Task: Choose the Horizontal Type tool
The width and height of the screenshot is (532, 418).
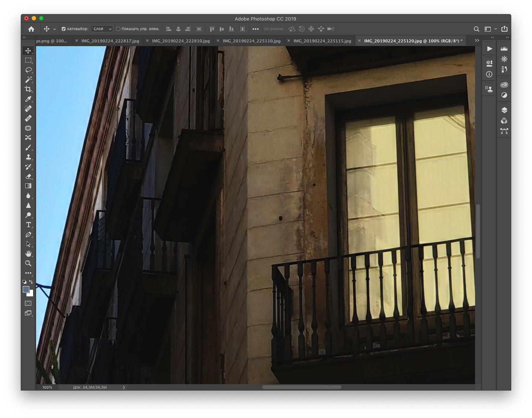Action: pos(28,225)
